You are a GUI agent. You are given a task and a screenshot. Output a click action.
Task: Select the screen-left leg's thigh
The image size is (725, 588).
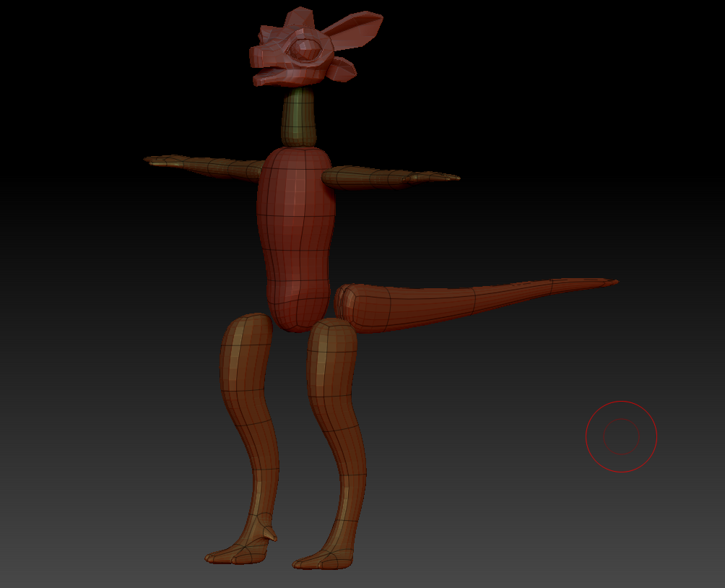click(244, 354)
